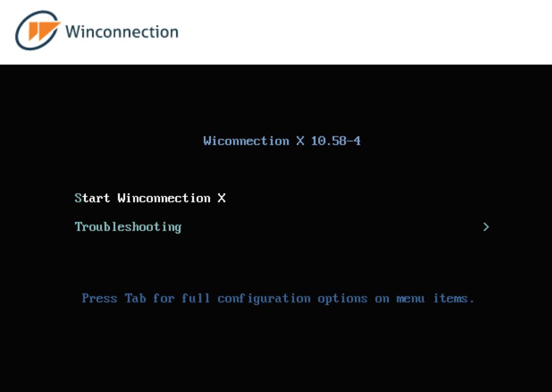Click the word Press in the hint
The width and height of the screenshot is (552, 392).
[x=99, y=298]
